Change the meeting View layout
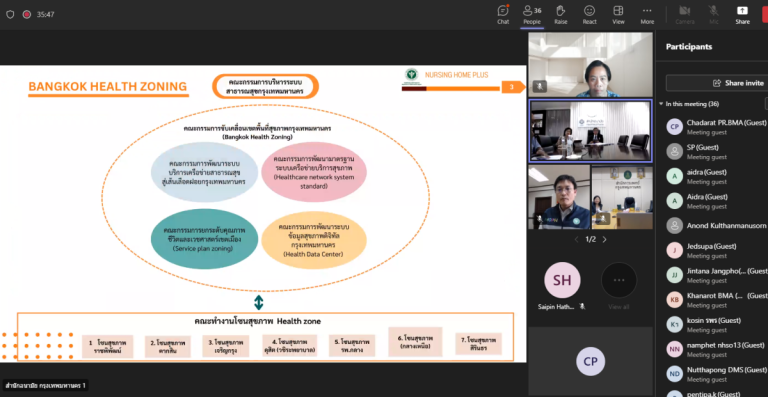The width and height of the screenshot is (768, 397). coord(619,15)
